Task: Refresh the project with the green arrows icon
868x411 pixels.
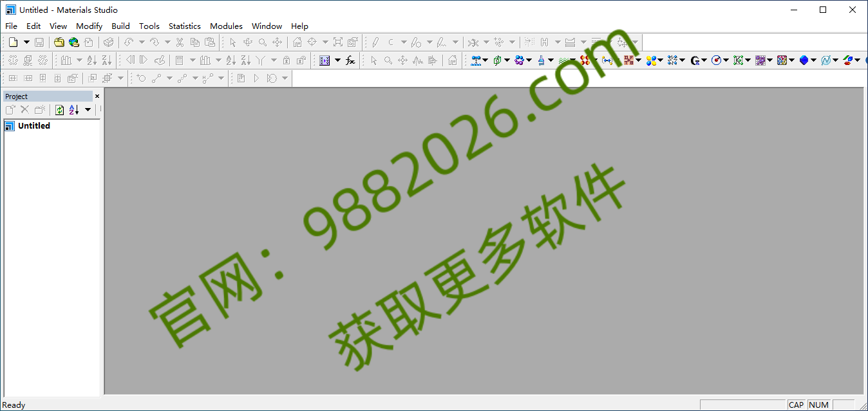Action: (59, 110)
